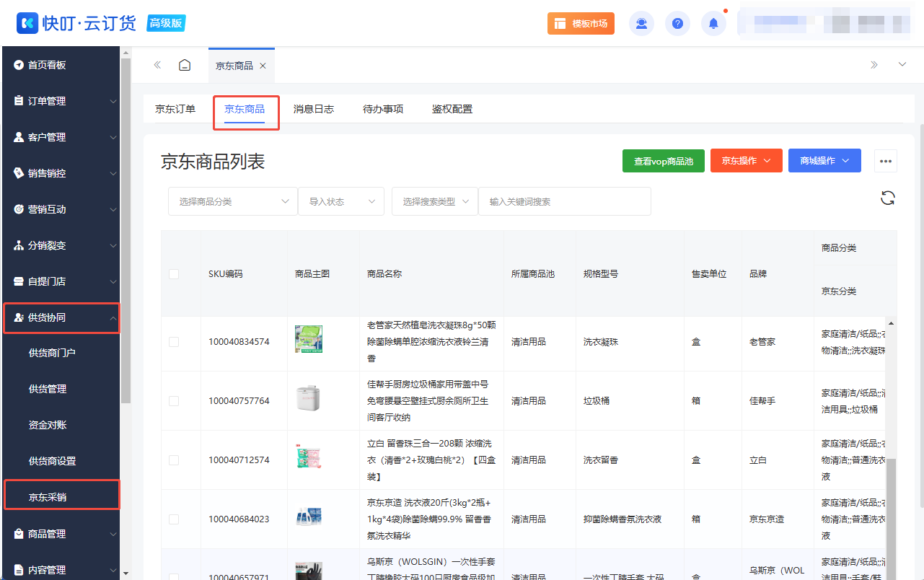
Task: Open 首页看板 in the sidebar
Action: click(x=60, y=65)
